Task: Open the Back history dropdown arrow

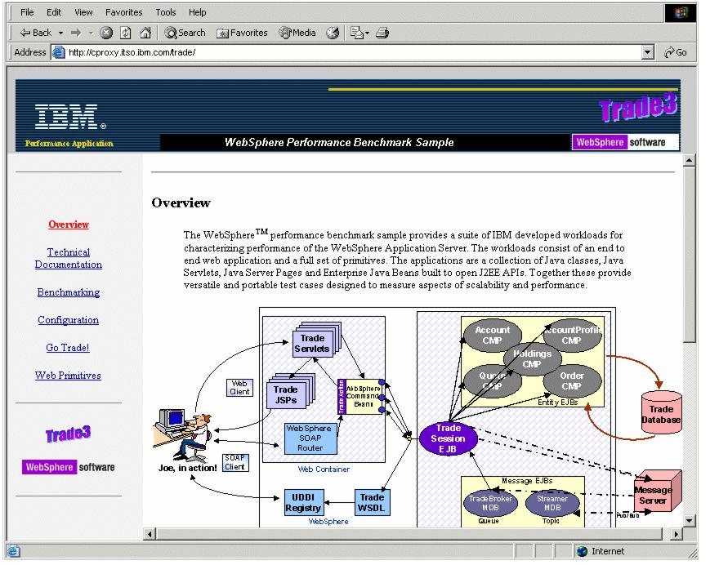Action: click(60, 33)
